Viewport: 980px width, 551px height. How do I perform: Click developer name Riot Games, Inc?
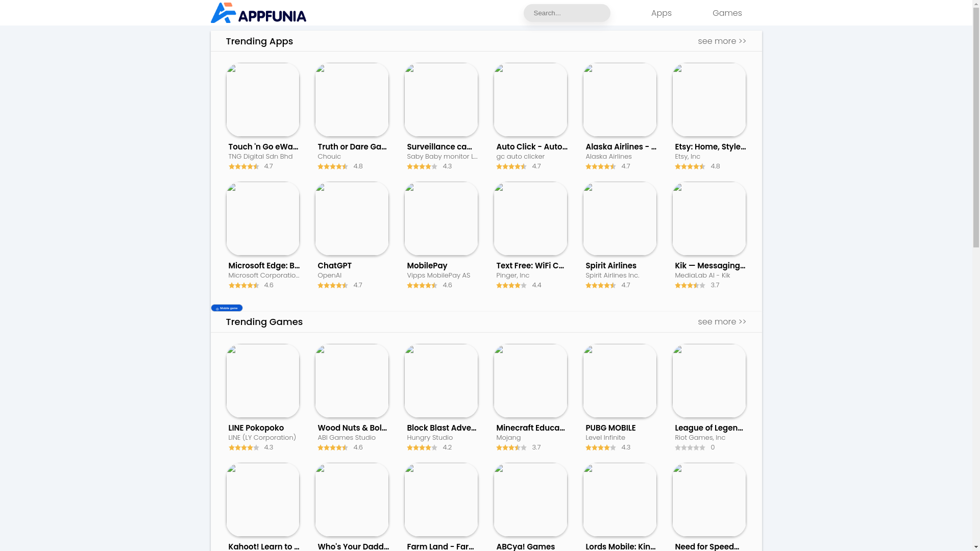(700, 438)
